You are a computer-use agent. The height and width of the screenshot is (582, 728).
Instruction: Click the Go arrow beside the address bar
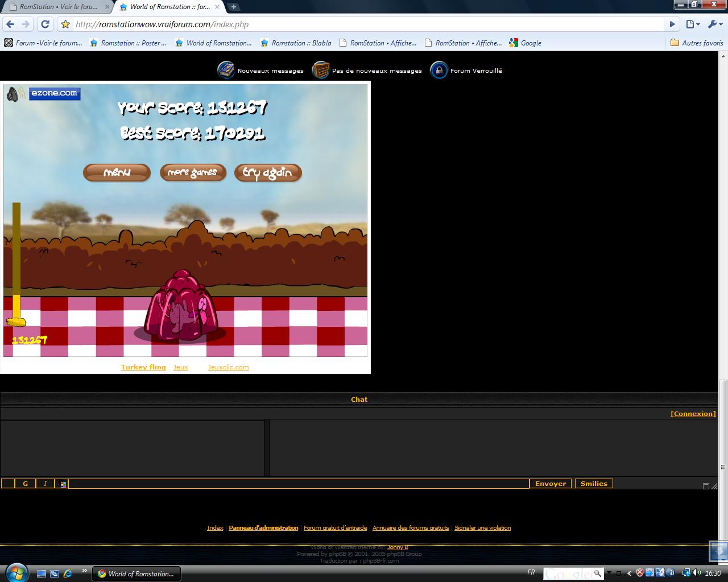click(672, 24)
